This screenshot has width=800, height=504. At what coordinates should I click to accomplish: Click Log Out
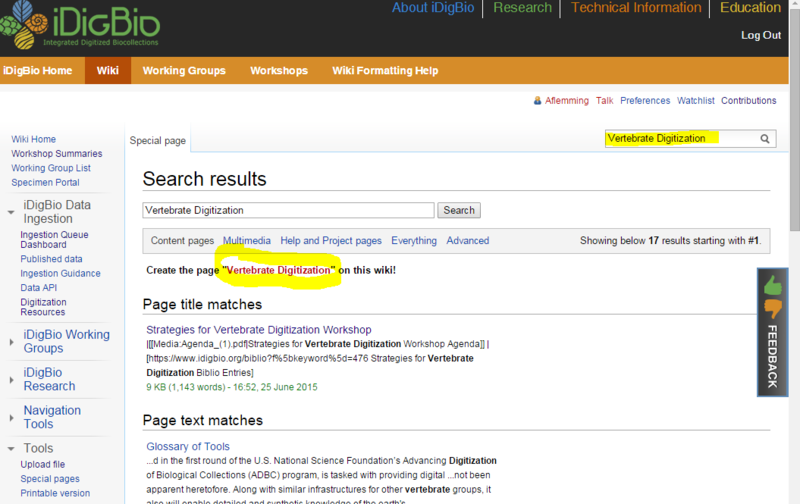click(x=761, y=35)
